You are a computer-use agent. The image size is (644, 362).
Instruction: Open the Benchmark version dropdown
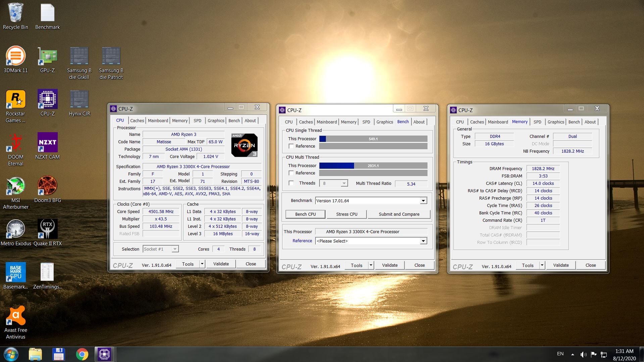pyautogui.click(x=423, y=201)
